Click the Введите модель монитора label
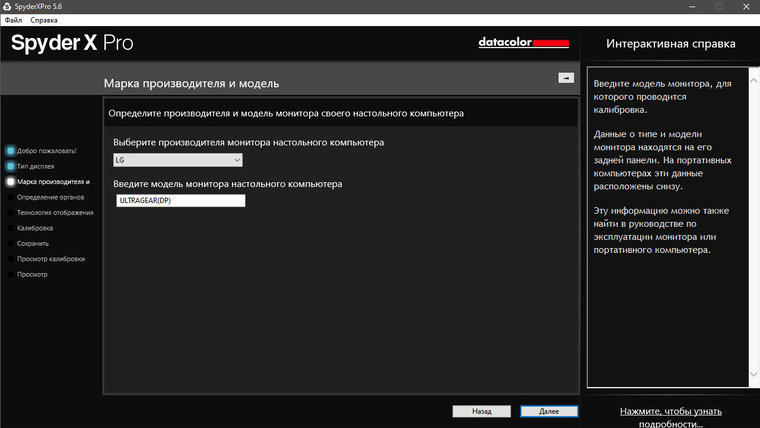 point(228,184)
